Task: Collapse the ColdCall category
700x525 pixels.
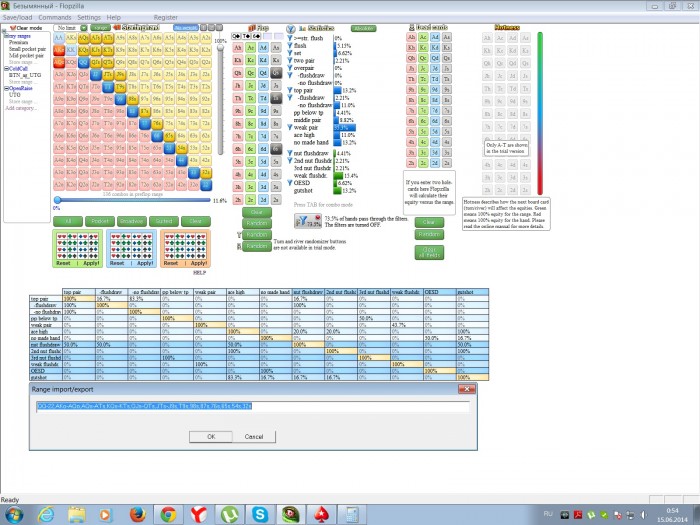Action: coord(6,69)
